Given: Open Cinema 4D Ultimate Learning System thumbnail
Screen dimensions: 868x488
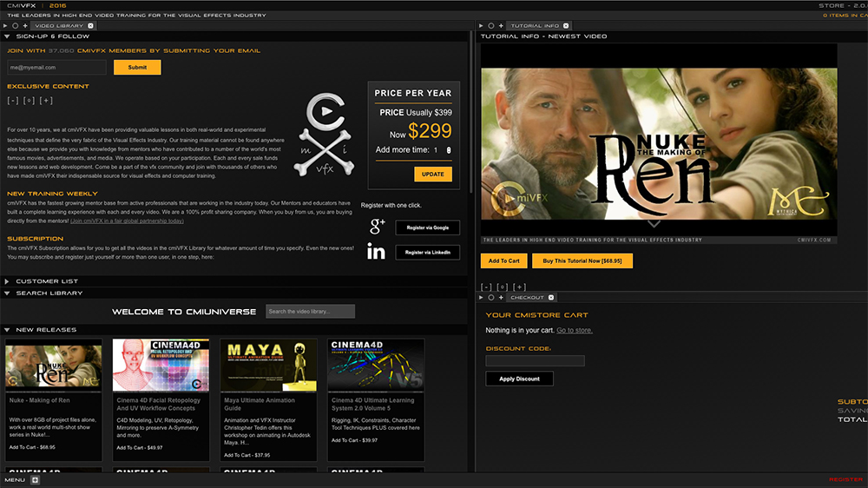Looking at the screenshot, I should [x=376, y=366].
